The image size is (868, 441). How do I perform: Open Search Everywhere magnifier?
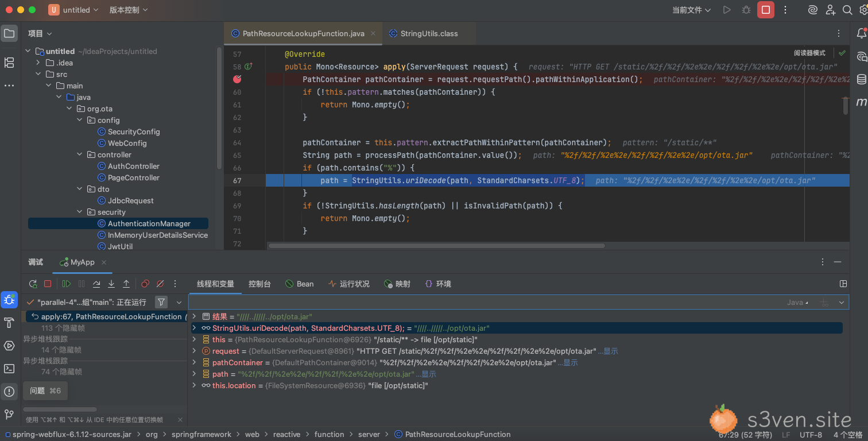pyautogui.click(x=847, y=10)
